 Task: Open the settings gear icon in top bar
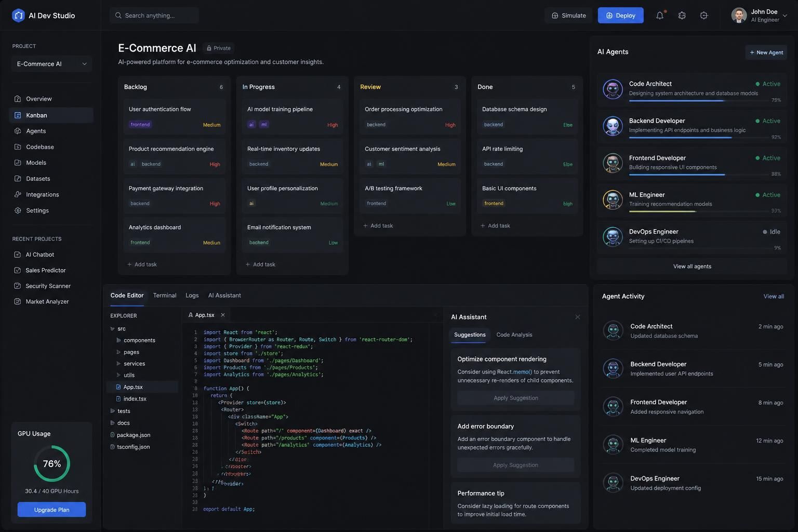coord(682,16)
